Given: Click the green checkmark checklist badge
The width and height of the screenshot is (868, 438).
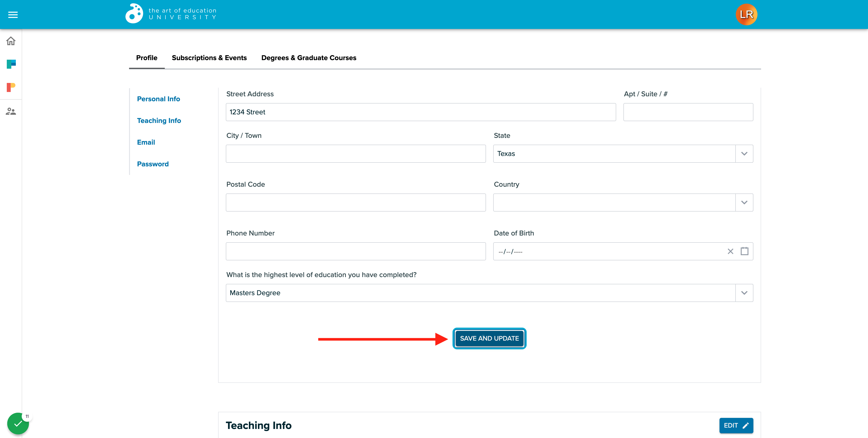Looking at the screenshot, I should coord(18,424).
